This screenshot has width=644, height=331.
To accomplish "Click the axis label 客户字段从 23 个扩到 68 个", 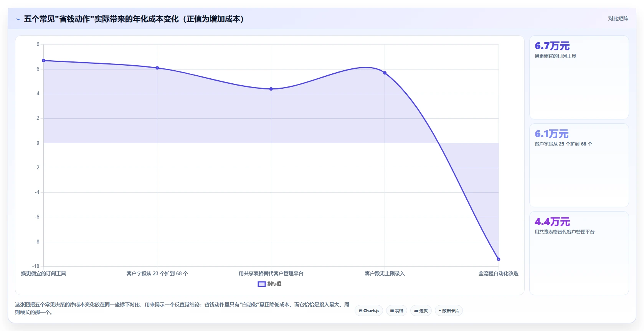I will (x=157, y=273).
